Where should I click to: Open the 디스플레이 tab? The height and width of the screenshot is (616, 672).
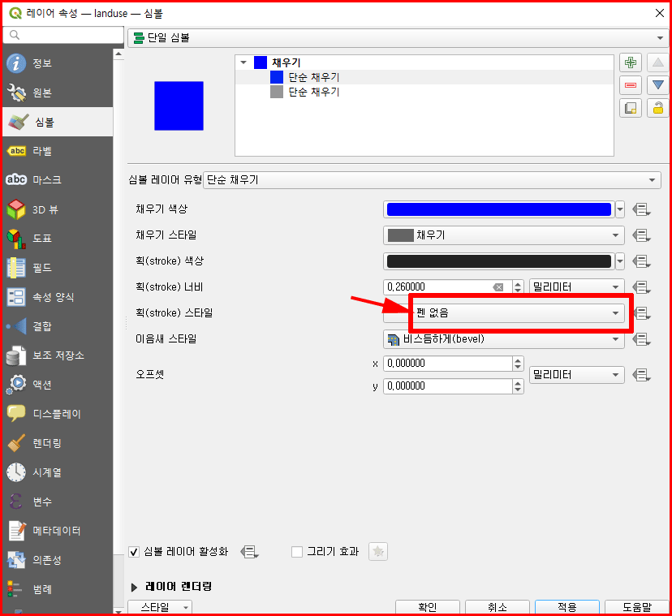[x=58, y=414]
